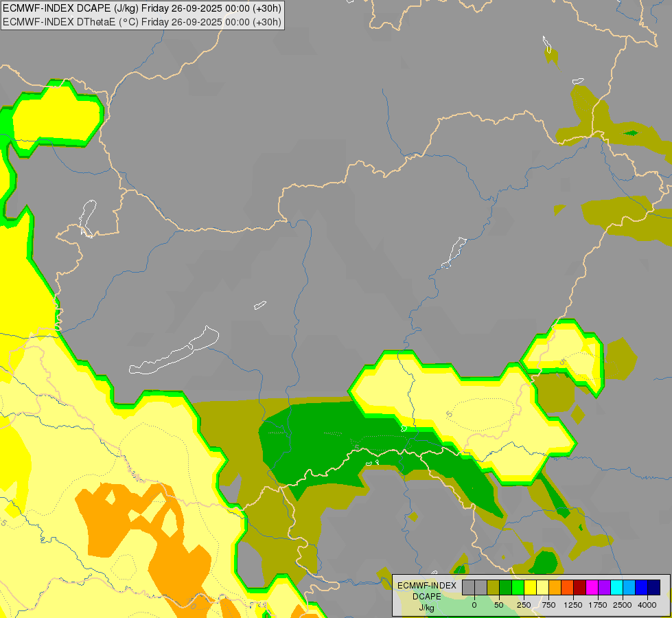Click the dark green legend swatch

point(506,587)
